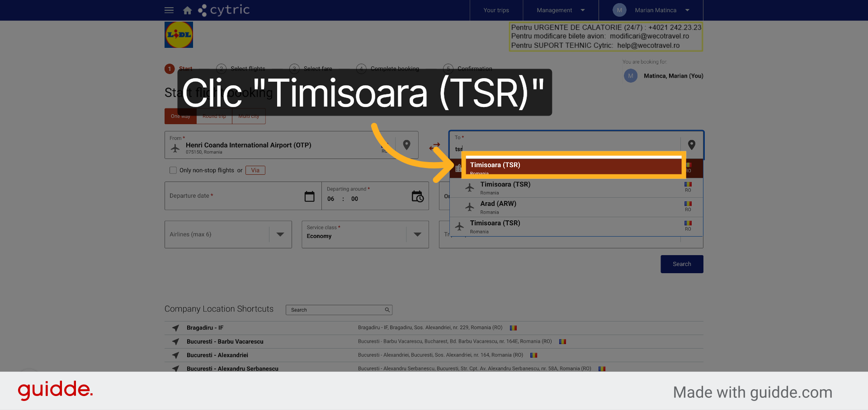Click the Lidl company logo
Screen dimensions: 868x410
[179, 35]
